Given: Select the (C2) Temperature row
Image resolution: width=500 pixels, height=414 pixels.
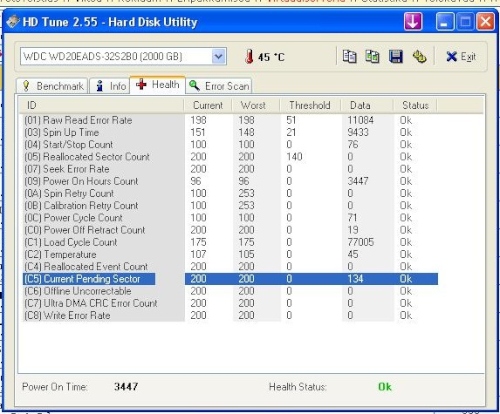Looking at the screenshot, I should point(230,254).
